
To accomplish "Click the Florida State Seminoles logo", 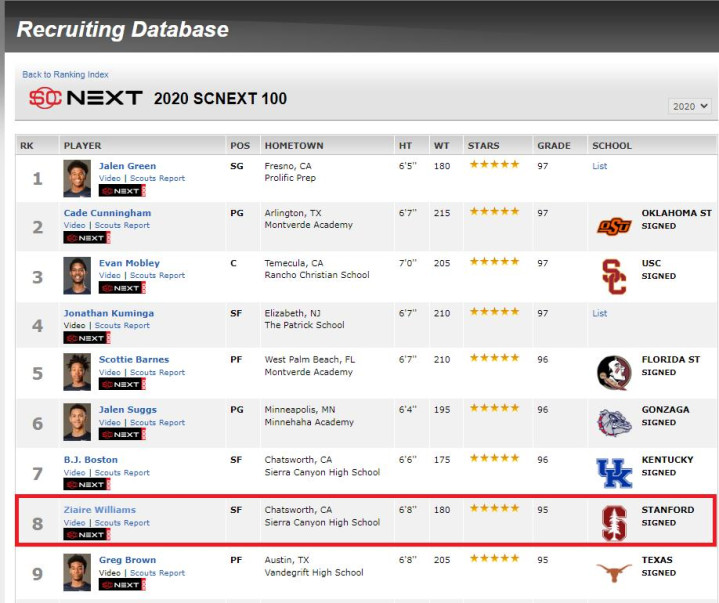I will (x=614, y=373).
